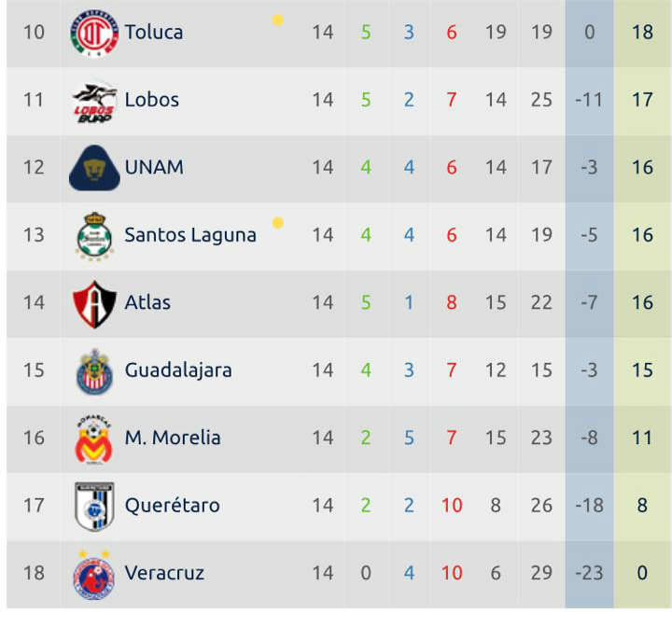The width and height of the screenshot is (672, 627).
Task: Click the Querétaro team name
Action: [173, 506]
